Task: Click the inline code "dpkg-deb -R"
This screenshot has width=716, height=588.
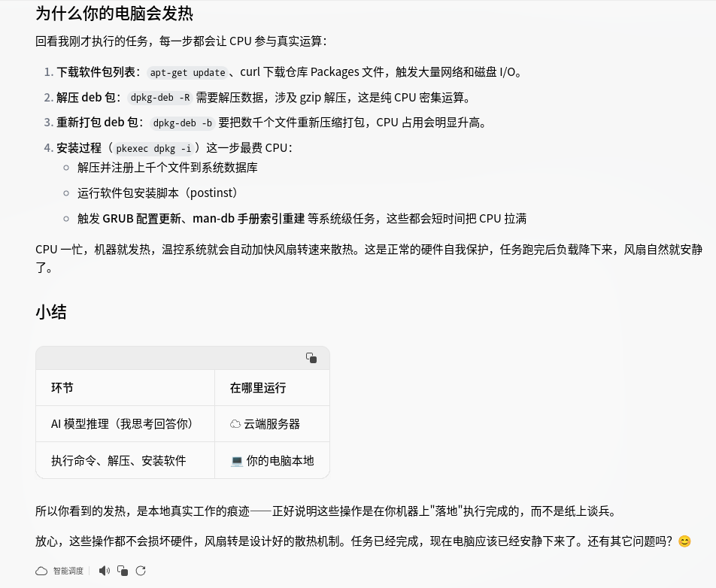Action: tap(159, 98)
